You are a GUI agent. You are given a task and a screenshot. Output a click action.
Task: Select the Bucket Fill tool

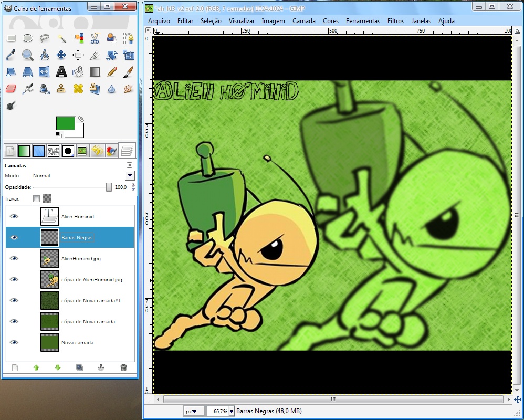(78, 72)
